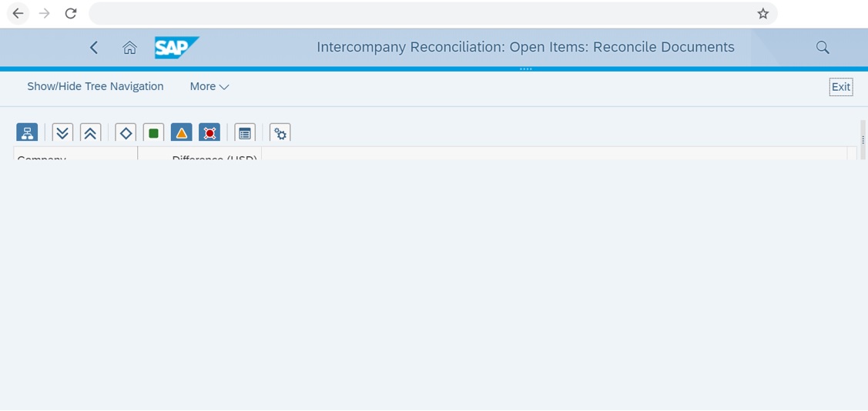This screenshot has width=868, height=411.
Task: Click the hierarchy tree icon in toolbar
Action: 27,133
